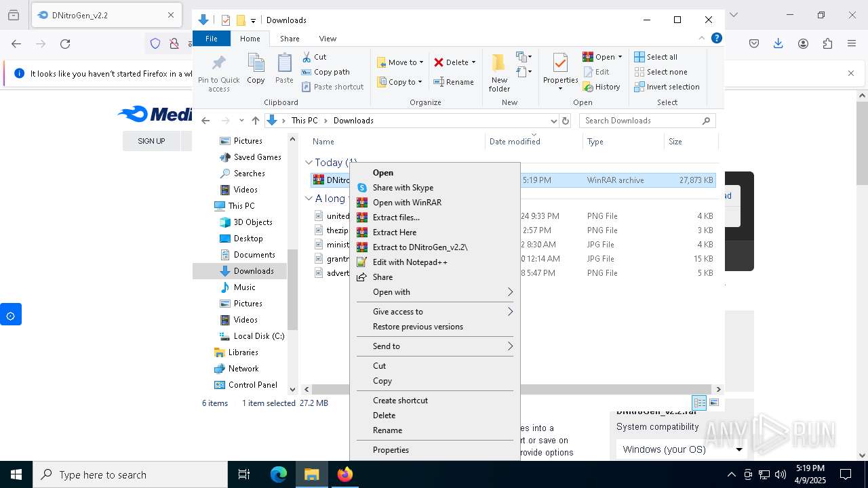Expand the Open dropdown in ribbon
The height and width of the screenshot is (488, 868).
pyautogui.click(x=620, y=57)
